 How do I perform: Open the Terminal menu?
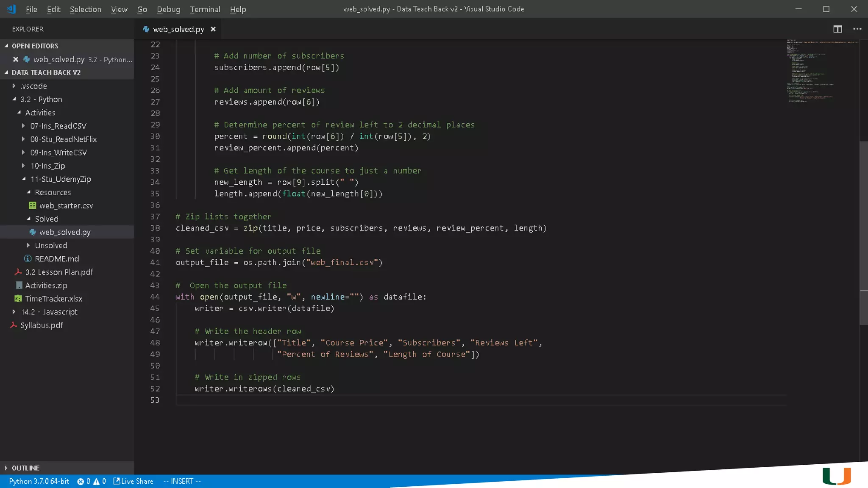click(x=205, y=9)
